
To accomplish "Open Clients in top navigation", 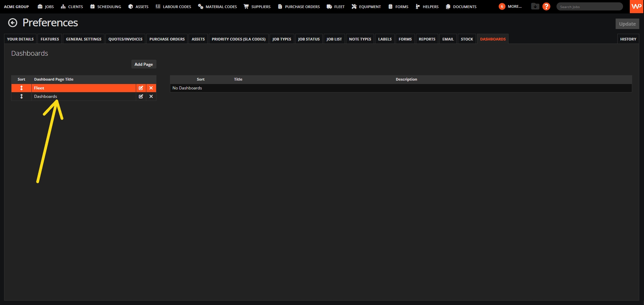I will [x=72, y=7].
